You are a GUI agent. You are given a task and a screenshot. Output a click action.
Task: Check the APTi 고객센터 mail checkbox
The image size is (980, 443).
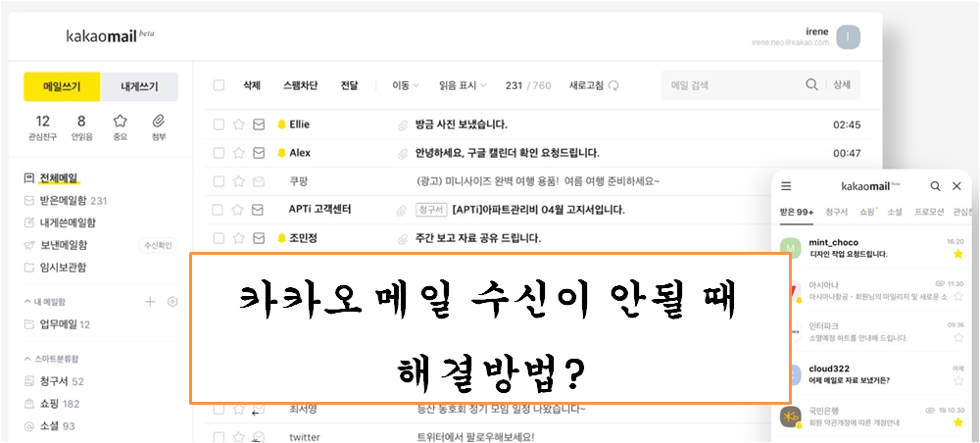click(219, 210)
